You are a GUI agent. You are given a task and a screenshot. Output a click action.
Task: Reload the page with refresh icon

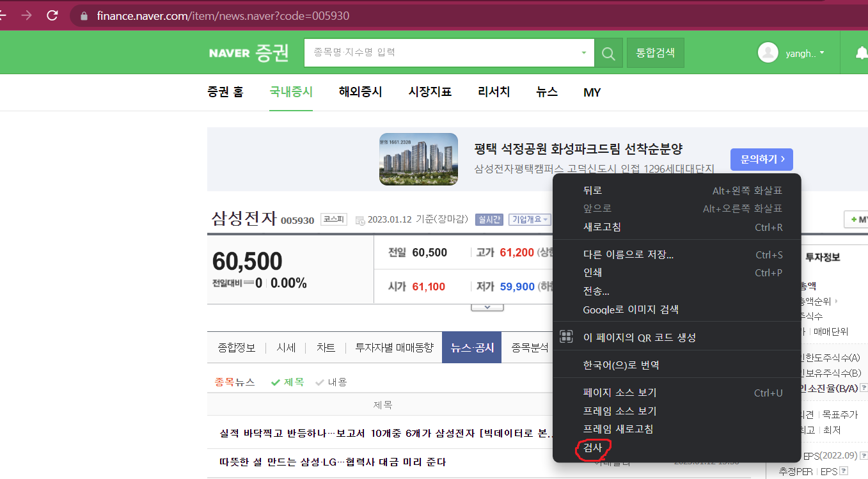pyautogui.click(x=52, y=15)
